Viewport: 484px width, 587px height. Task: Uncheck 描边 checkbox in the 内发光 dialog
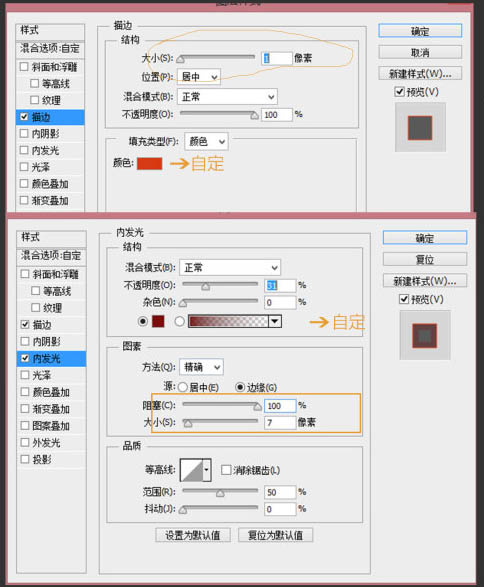point(25,324)
